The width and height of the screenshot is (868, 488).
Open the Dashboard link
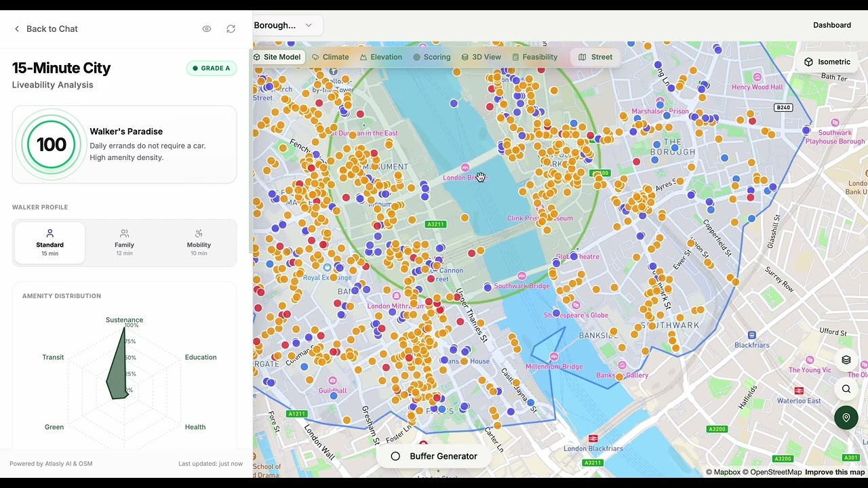[832, 25]
